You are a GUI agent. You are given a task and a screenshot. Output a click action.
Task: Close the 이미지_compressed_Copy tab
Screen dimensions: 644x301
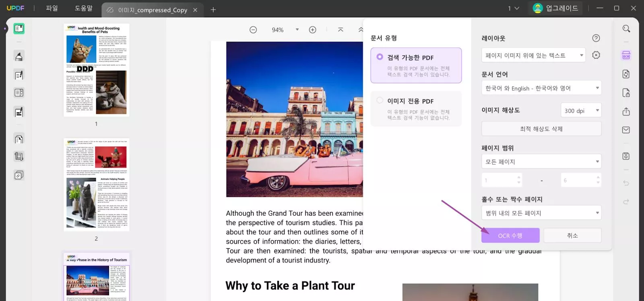(195, 10)
